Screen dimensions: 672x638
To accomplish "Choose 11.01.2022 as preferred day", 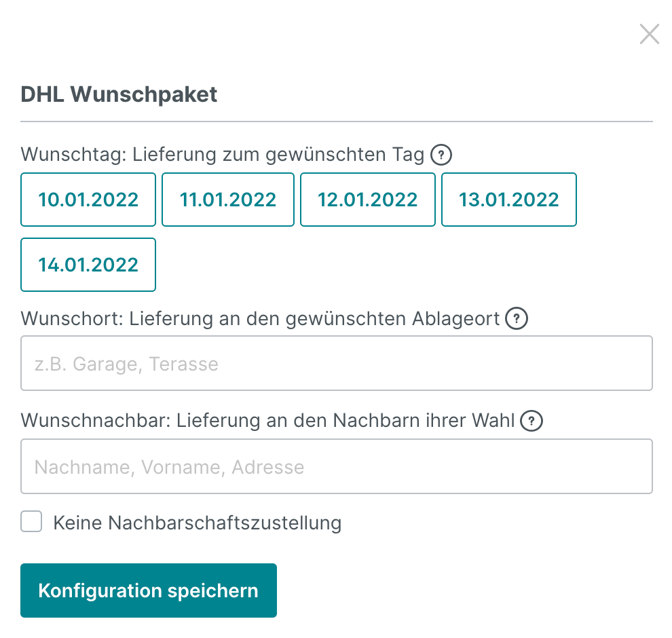I will pos(228,200).
